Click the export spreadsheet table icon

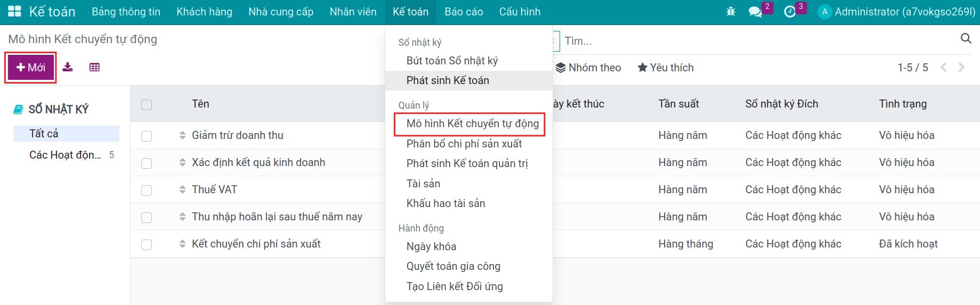tap(94, 67)
